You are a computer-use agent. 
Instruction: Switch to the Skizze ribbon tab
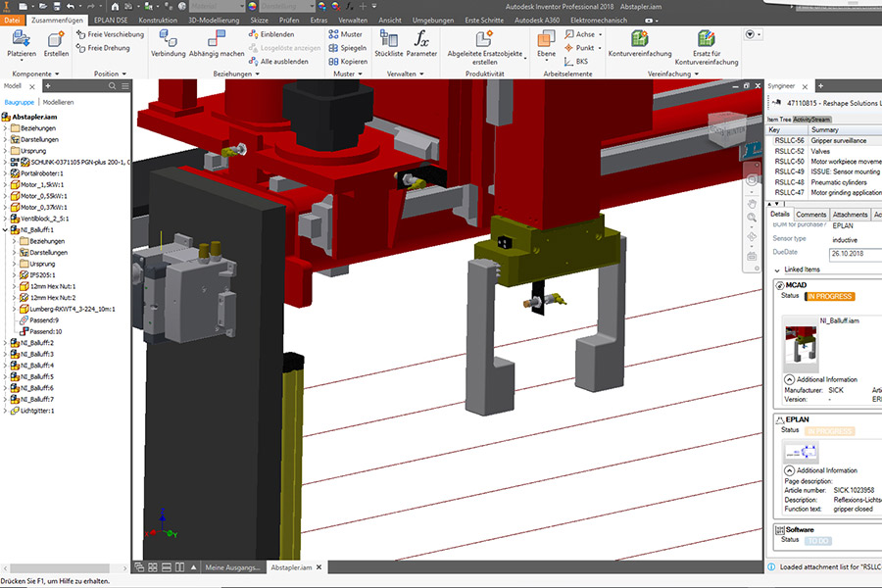[260, 21]
